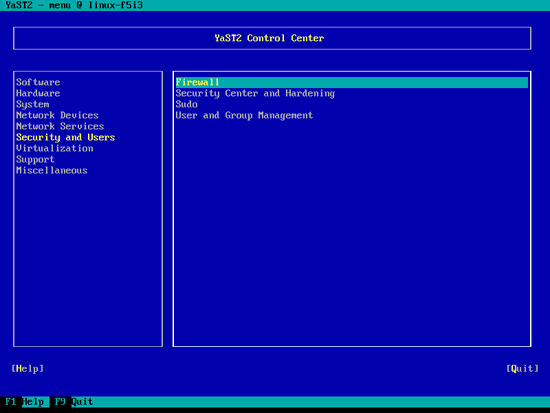The width and height of the screenshot is (550, 413).
Task: Launch the Firewall module
Action: (x=352, y=82)
